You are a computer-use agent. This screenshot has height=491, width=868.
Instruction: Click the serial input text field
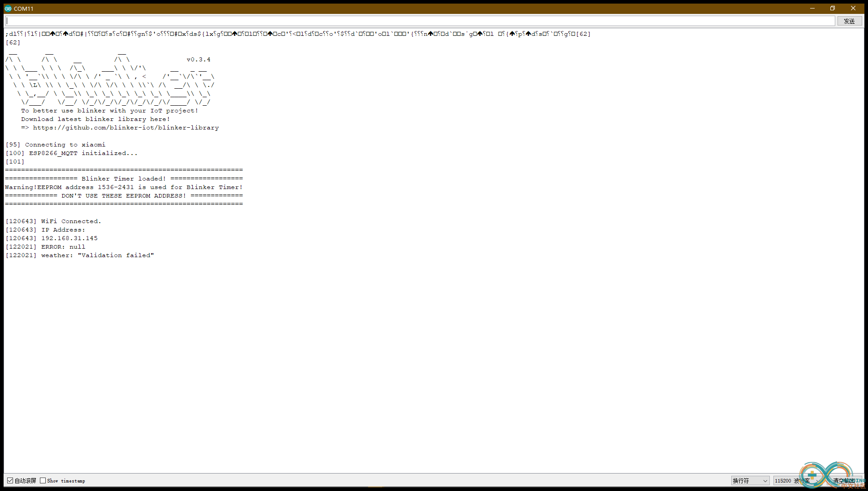pos(420,21)
